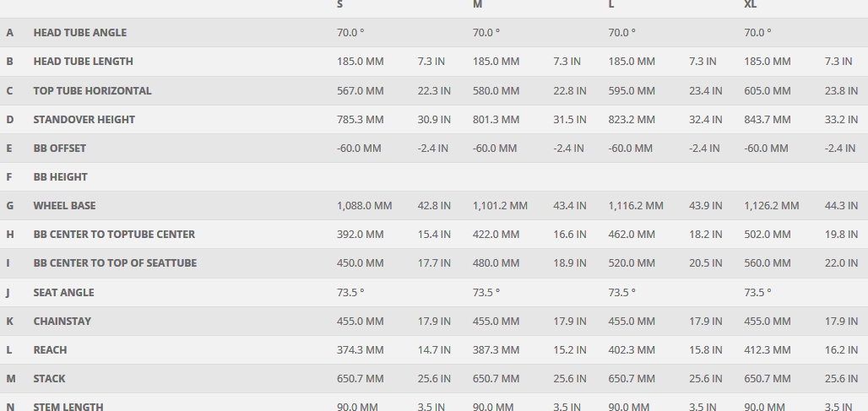Click the STANDOVER HEIGHT row label

[x=84, y=120]
